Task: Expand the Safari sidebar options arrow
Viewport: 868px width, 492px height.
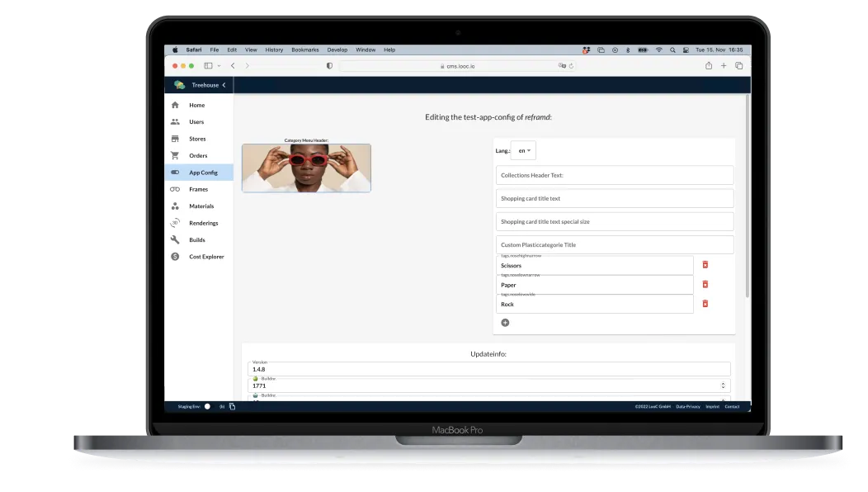Action: (x=219, y=66)
